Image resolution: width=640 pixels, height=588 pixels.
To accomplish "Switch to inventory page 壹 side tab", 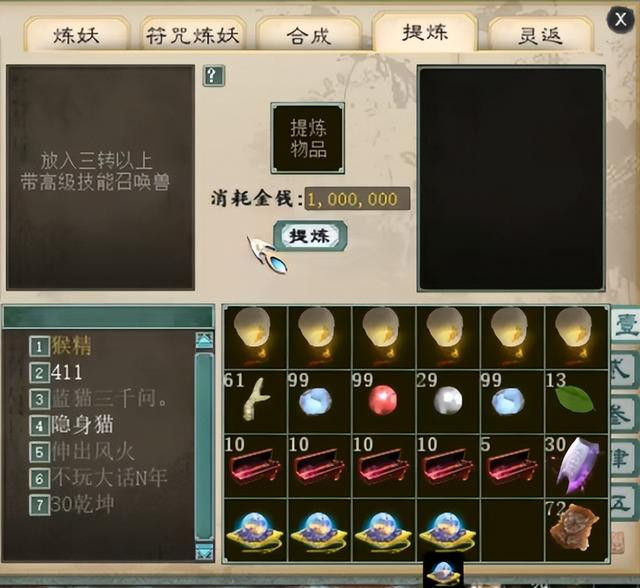I will [624, 325].
